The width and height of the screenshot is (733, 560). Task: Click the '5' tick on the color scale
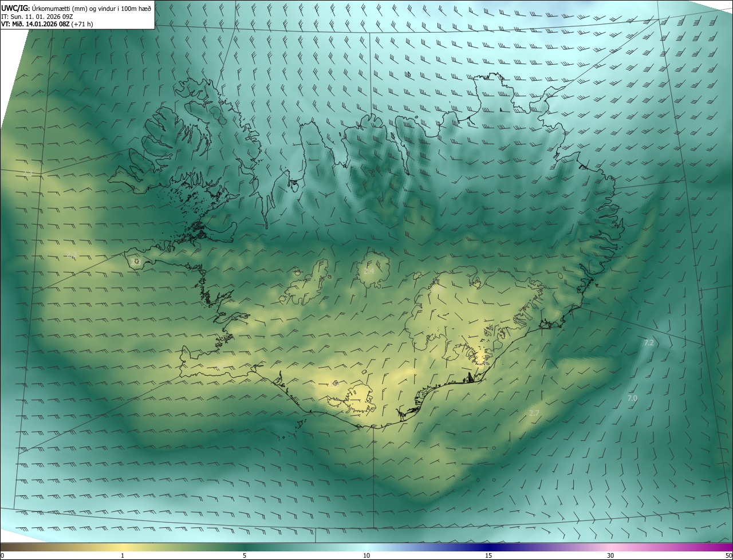[x=245, y=555]
